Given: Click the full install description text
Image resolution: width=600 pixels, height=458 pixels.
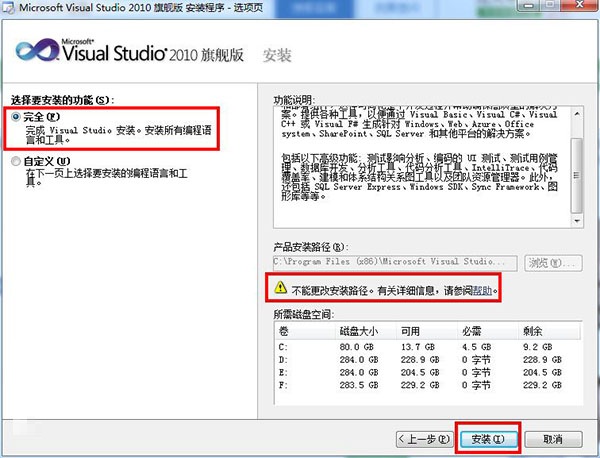Looking at the screenshot, I should pos(119,135).
